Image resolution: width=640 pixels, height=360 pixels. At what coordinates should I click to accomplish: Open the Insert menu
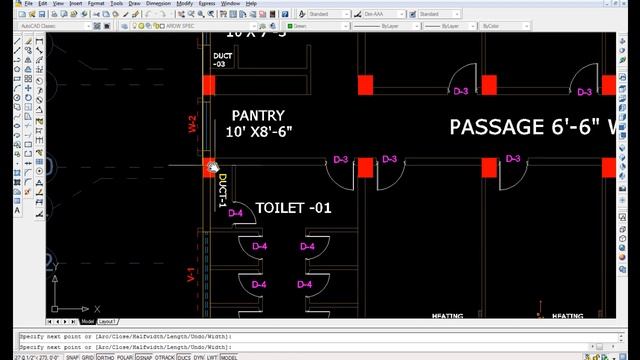76,3
